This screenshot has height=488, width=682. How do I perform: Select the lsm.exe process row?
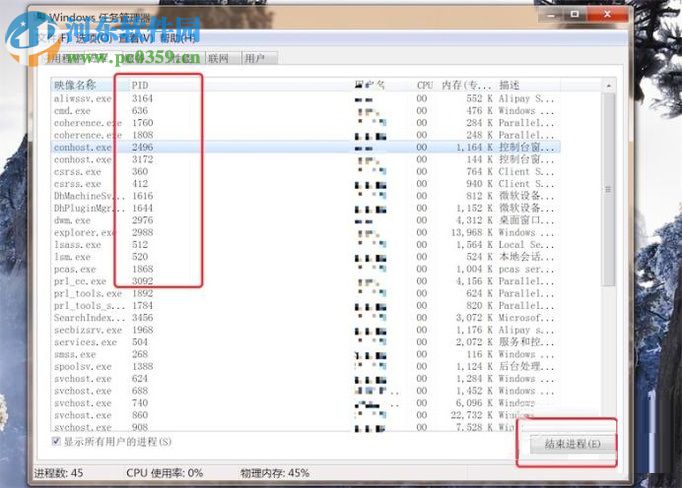click(x=305, y=257)
